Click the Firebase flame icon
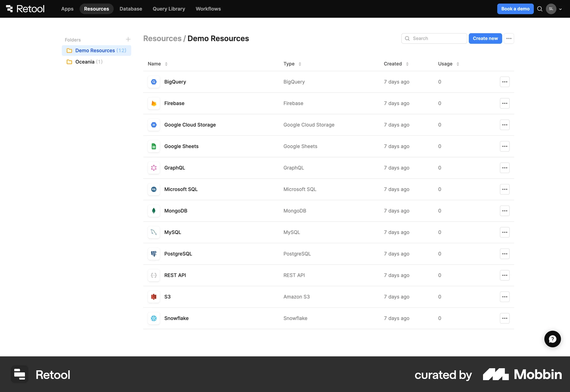Viewport: 570px width, 392px height. (154, 103)
